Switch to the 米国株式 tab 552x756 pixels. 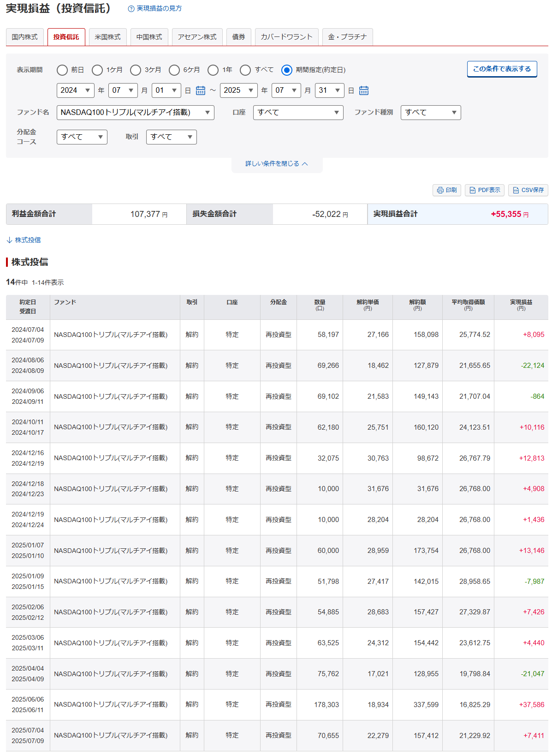click(108, 37)
